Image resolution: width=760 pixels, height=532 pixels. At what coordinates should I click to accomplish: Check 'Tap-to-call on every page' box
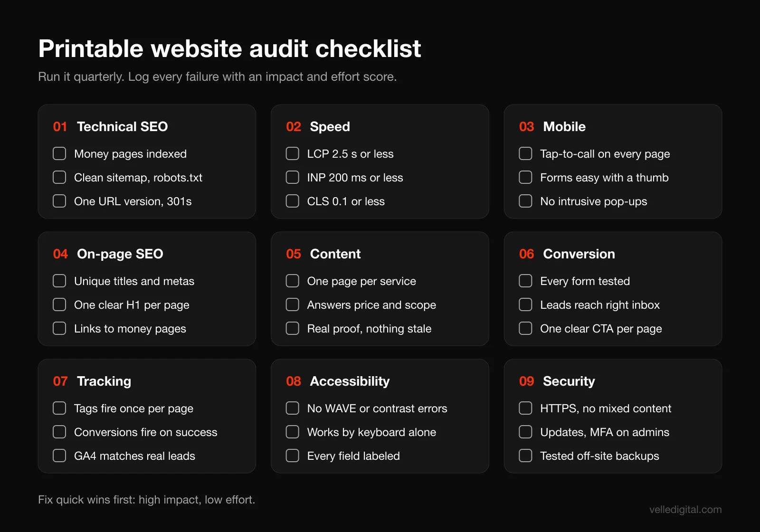(525, 153)
